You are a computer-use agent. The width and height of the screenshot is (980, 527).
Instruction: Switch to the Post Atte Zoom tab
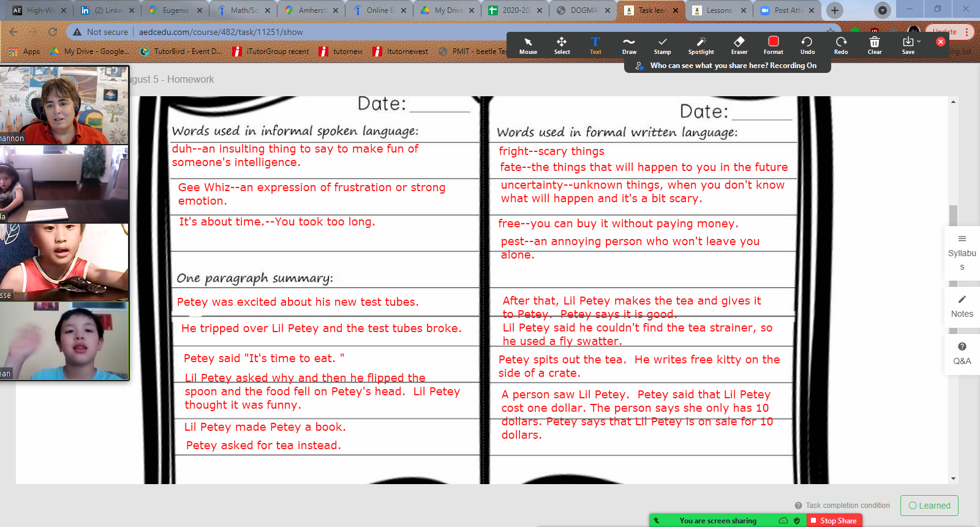(787, 10)
